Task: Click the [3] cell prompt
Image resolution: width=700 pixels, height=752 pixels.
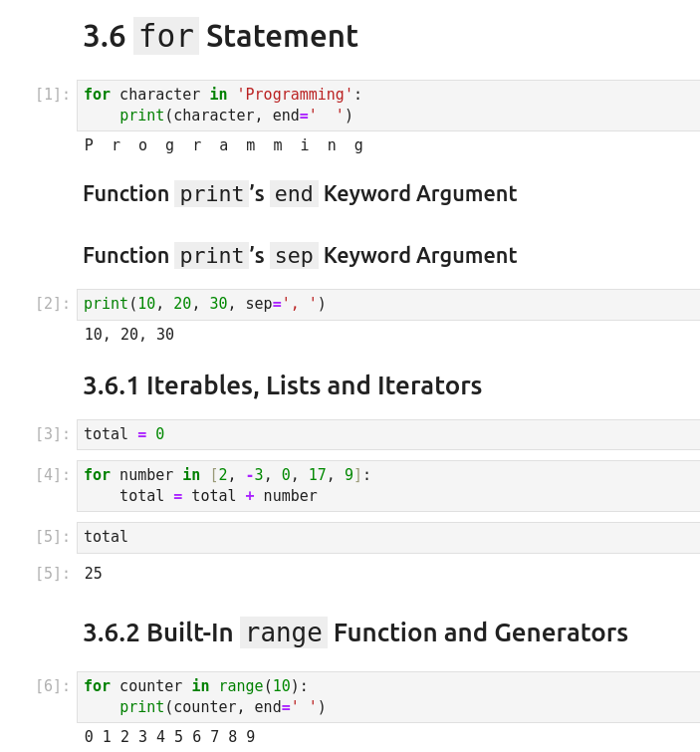Action: pos(53,434)
